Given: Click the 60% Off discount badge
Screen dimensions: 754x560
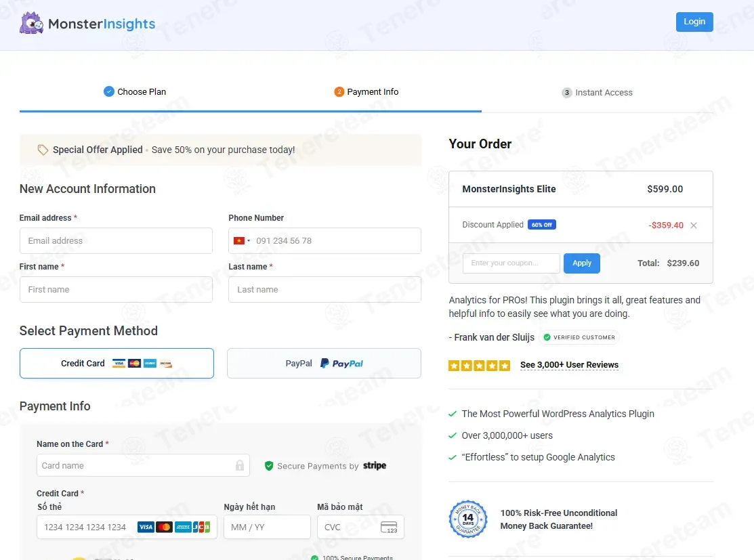Looking at the screenshot, I should [542, 225].
